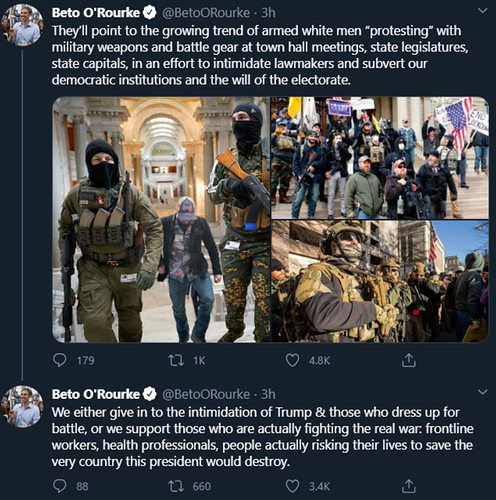Click the verified badge on first tweet
The width and height of the screenshot is (496, 500).
click(x=150, y=13)
